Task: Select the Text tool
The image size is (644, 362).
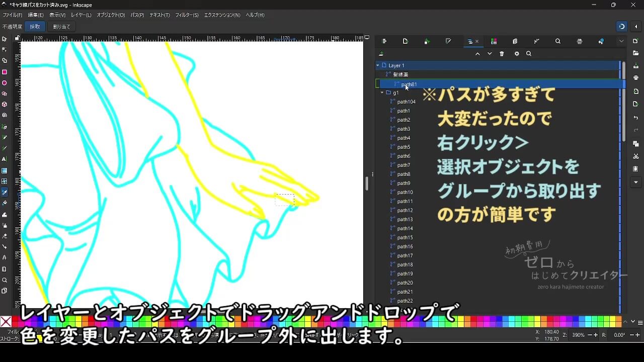Action: tap(5, 159)
